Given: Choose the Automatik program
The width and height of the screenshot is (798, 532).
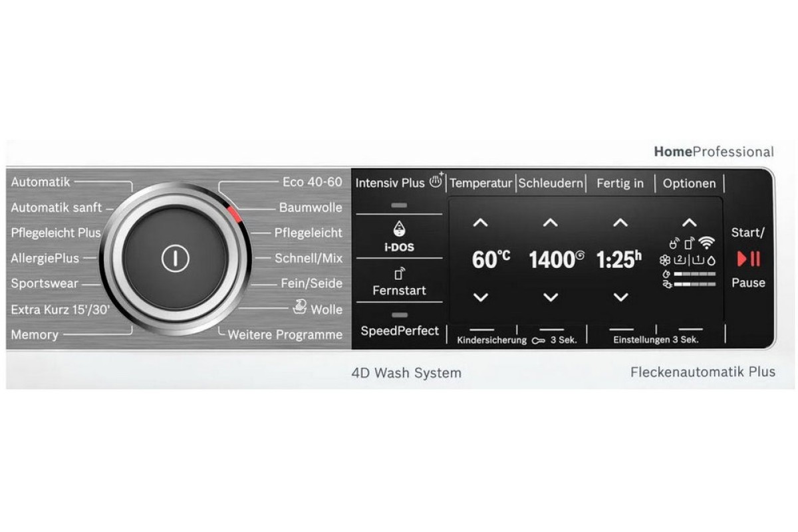Looking at the screenshot, I should pos(41,181).
